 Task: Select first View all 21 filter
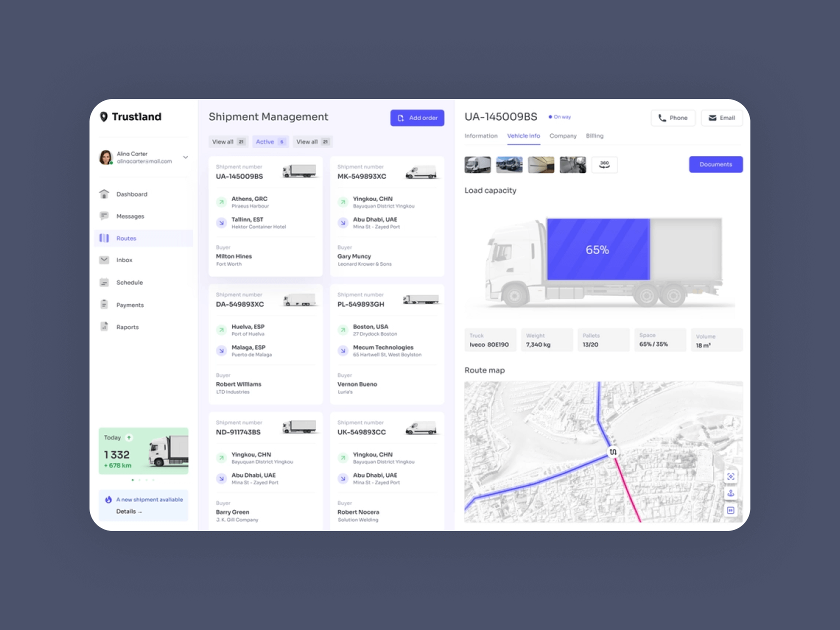[x=228, y=142]
